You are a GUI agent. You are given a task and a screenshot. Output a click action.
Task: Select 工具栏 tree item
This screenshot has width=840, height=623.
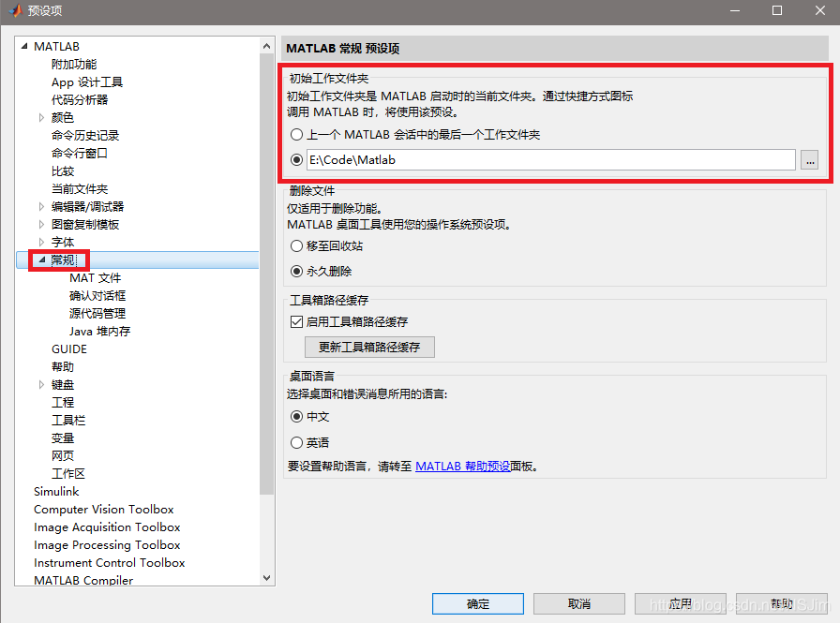[x=68, y=420]
